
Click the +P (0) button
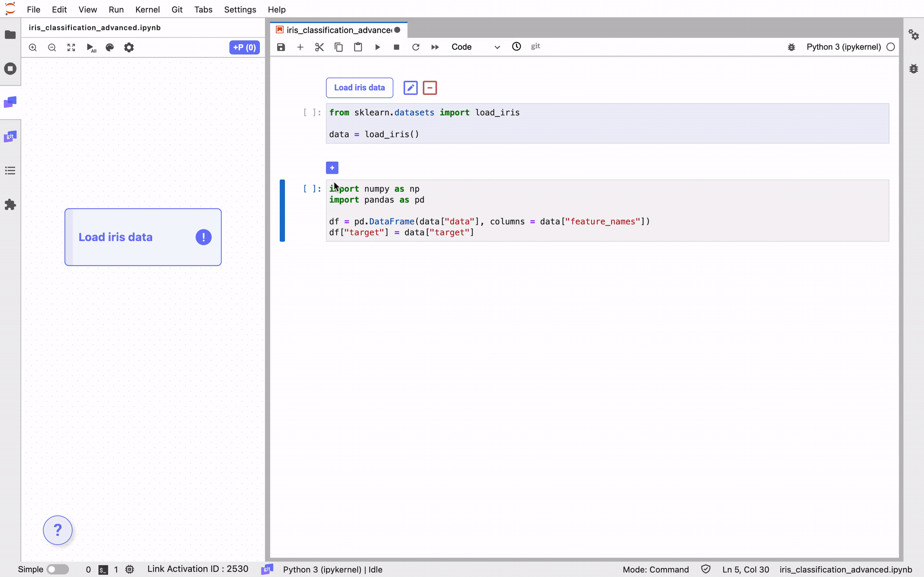(x=244, y=47)
